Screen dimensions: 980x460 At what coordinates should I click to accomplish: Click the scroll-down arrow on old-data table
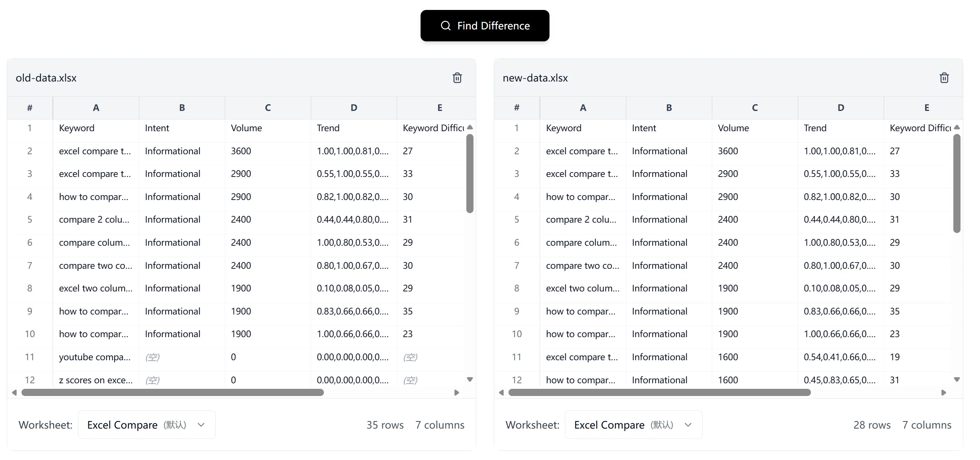coord(470,380)
